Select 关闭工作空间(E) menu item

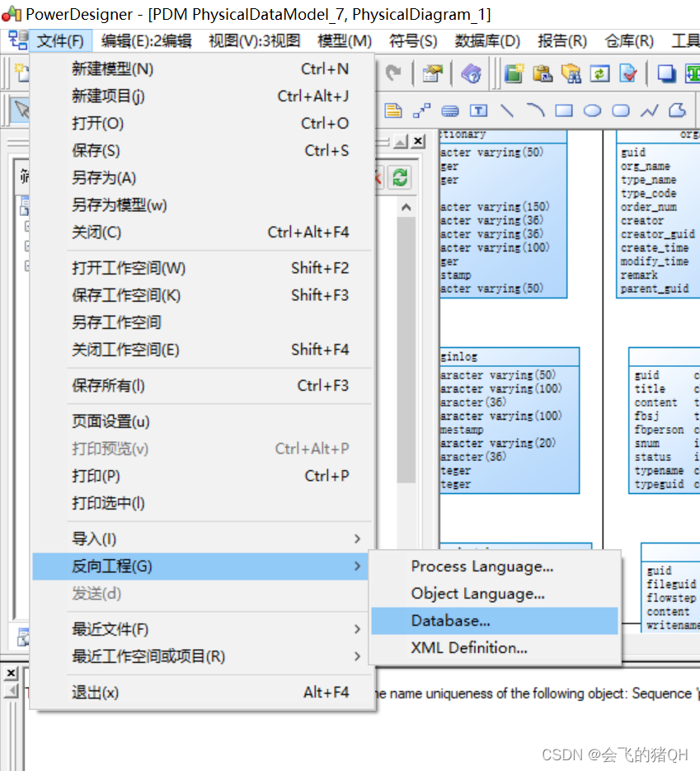(x=200, y=350)
